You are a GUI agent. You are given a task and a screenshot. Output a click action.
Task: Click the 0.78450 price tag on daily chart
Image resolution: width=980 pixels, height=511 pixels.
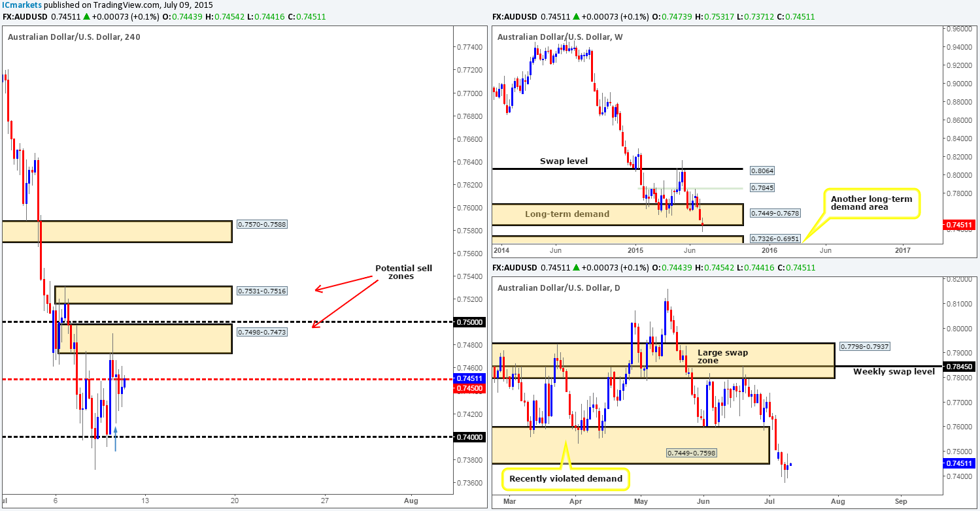pos(960,367)
